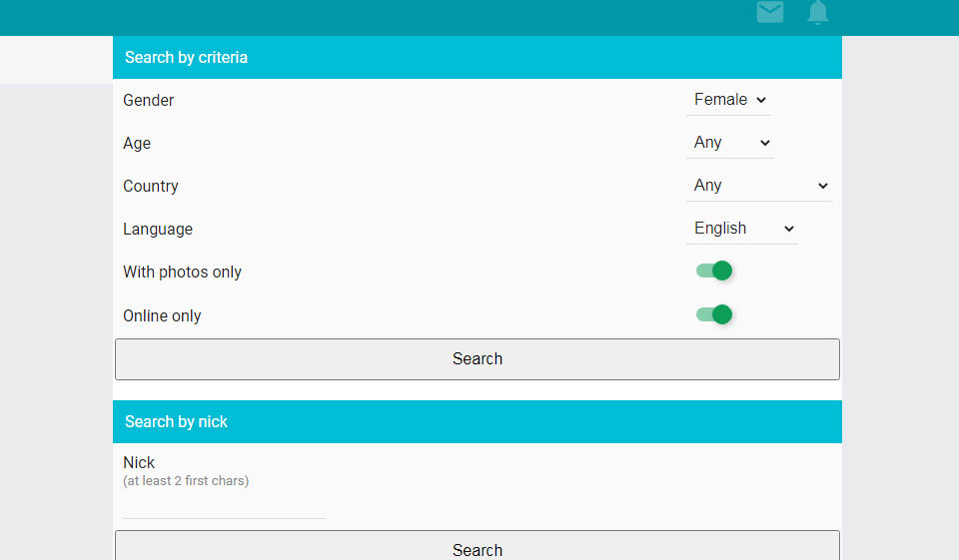Open the Gender dropdown showing Female
The height and width of the screenshot is (560, 959).
[729, 100]
